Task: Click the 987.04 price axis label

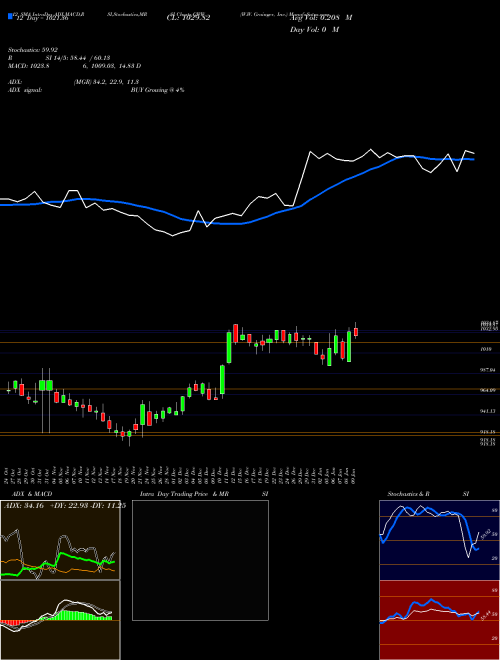Action: pos(487,370)
